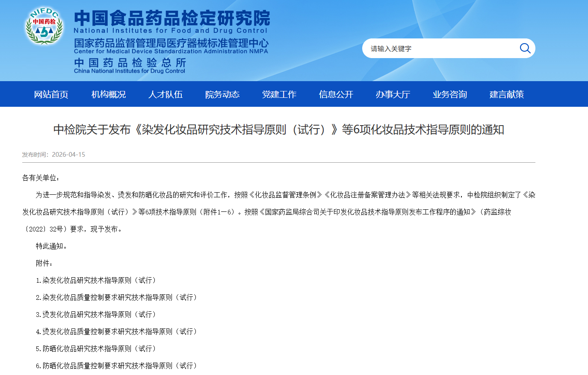Open 建言献策 navigation item
The width and height of the screenshot is (588, 375).
[x=506, y=94]
